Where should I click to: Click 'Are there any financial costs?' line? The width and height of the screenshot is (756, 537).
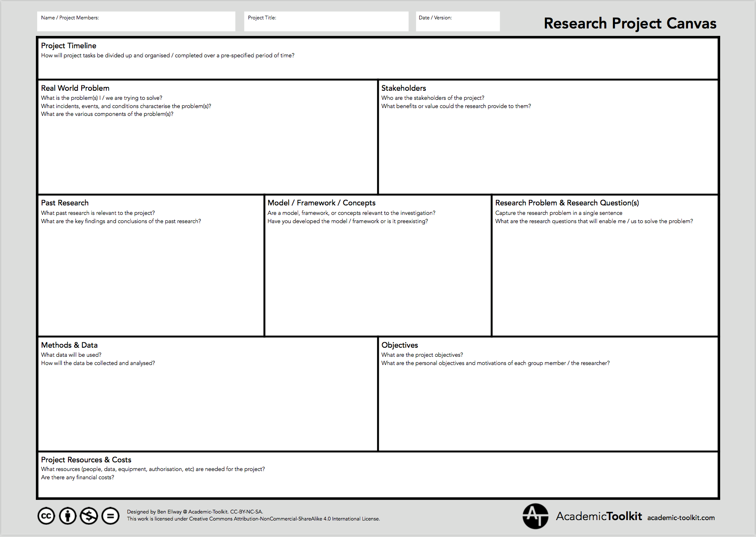[77, 478]
